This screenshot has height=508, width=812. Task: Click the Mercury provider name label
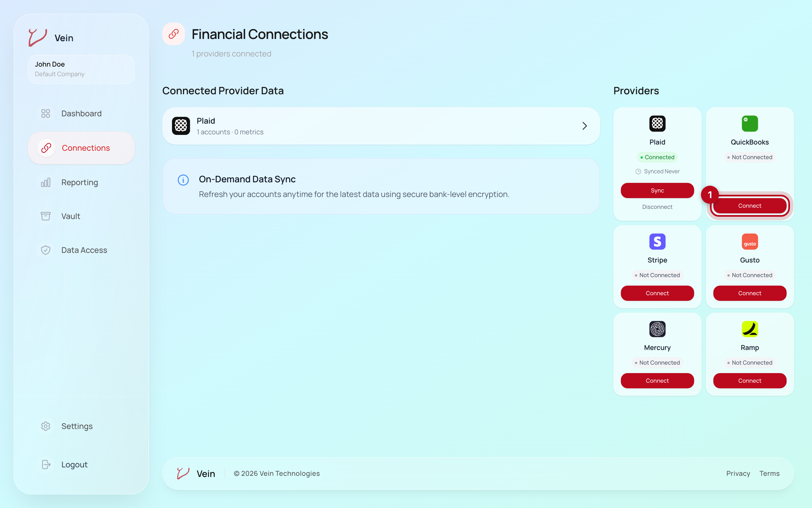pyautogui.click(x=657, y=347)
